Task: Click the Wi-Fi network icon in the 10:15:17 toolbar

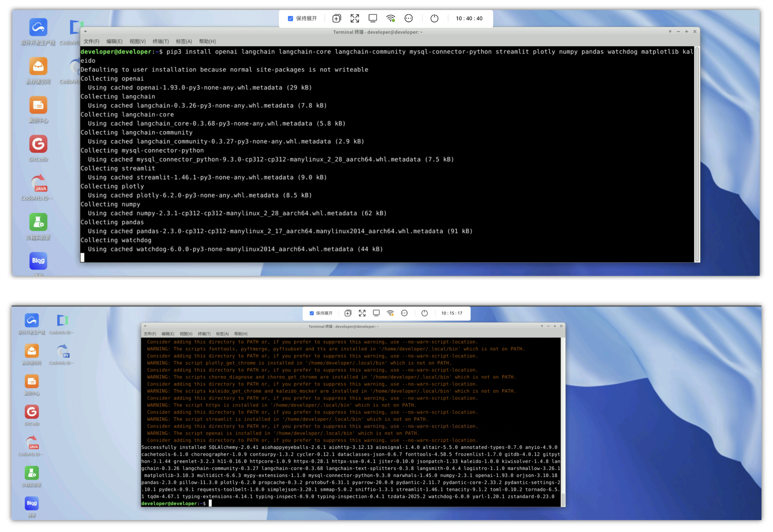Action: point(390,313)
